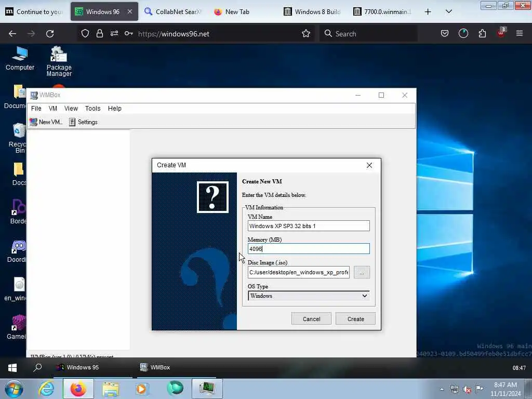Maximize the WMBox window
Image resolution: width=532 pixels, height=399 pixels.
click(x=381, y=95)
